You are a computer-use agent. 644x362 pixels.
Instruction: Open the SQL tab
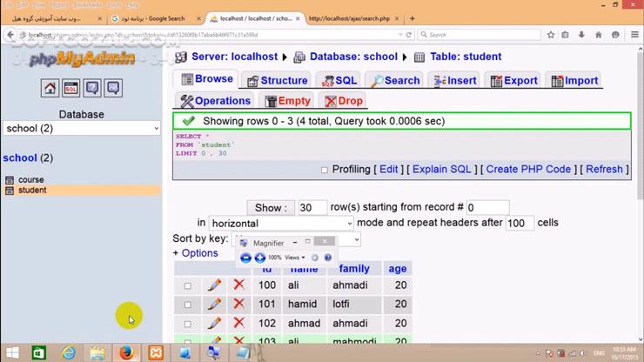(339, 81)
